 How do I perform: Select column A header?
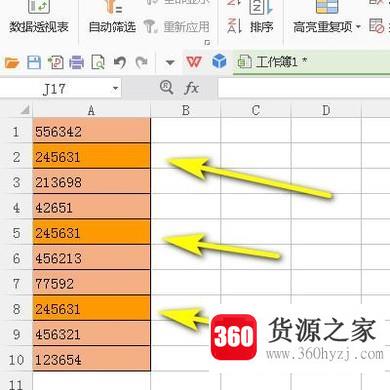coord(91,110)
